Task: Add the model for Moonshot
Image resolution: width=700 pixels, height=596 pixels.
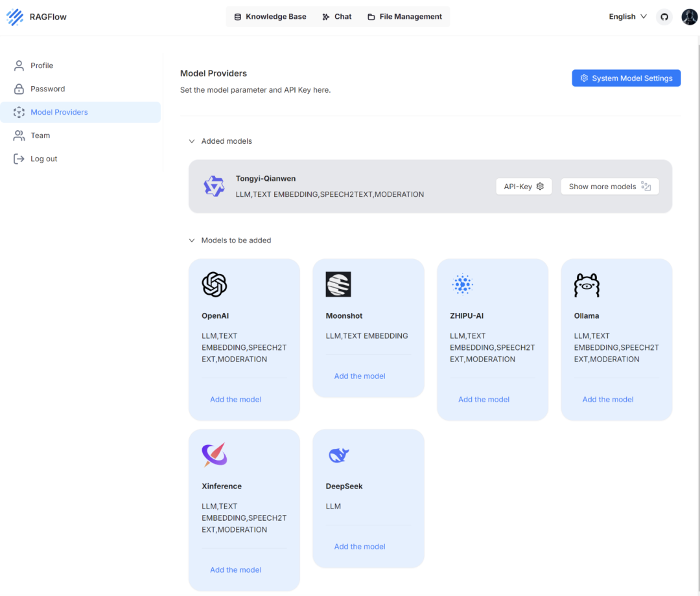Action: tap(360, 376)
